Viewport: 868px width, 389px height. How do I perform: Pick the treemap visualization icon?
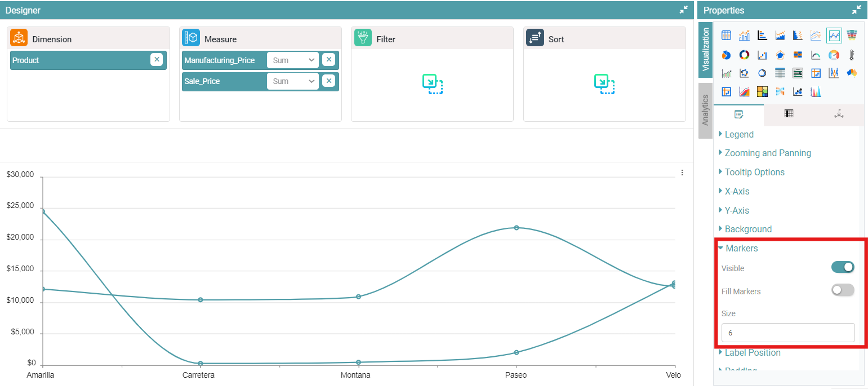(762, 91)
